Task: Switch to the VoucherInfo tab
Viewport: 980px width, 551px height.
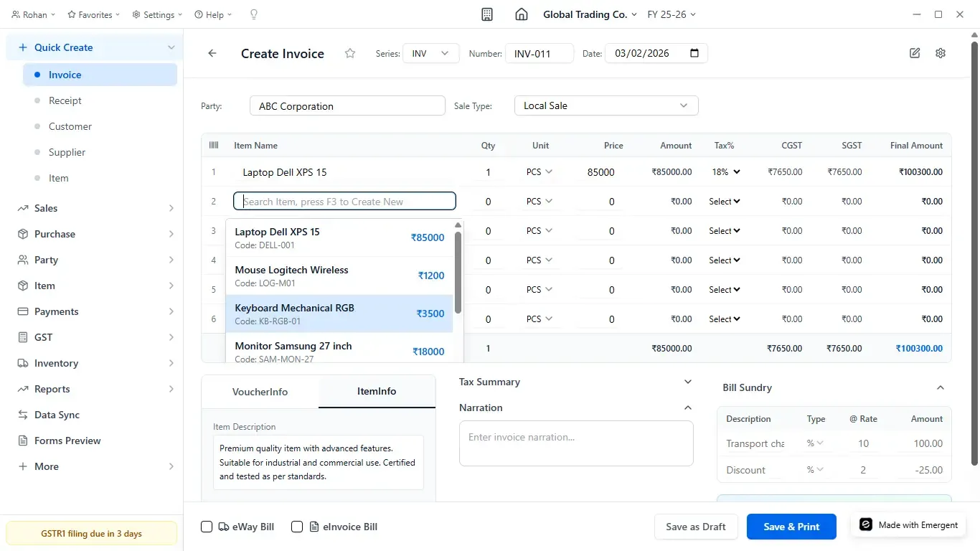Action: 259,392
